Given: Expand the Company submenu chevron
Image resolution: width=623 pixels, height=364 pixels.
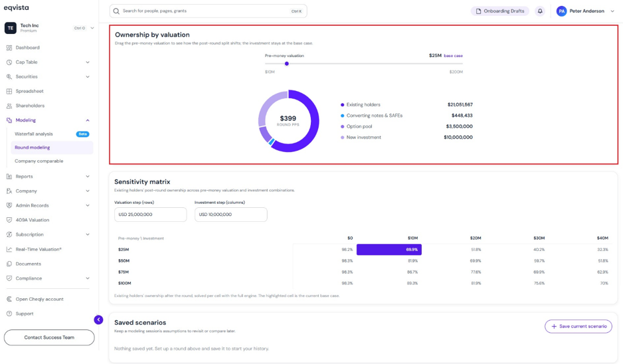Looking at the screenshot, I should coord(88,191).
